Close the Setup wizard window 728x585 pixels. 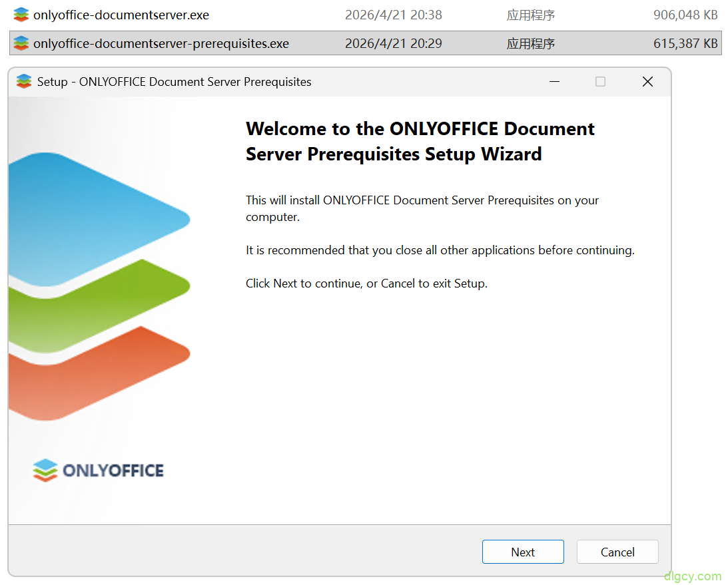coord(647,82)
